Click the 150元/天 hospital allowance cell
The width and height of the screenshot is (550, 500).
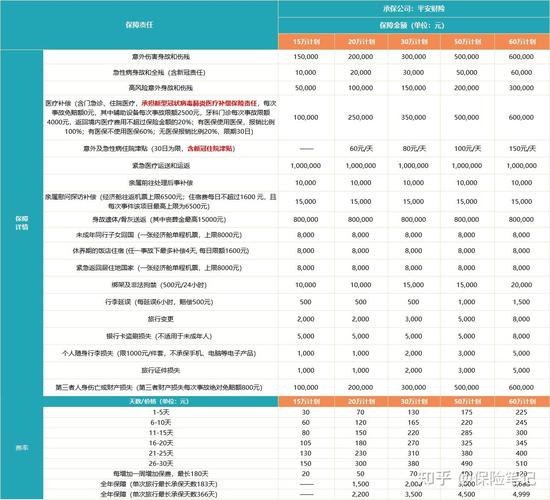click(x=522, y=149)
